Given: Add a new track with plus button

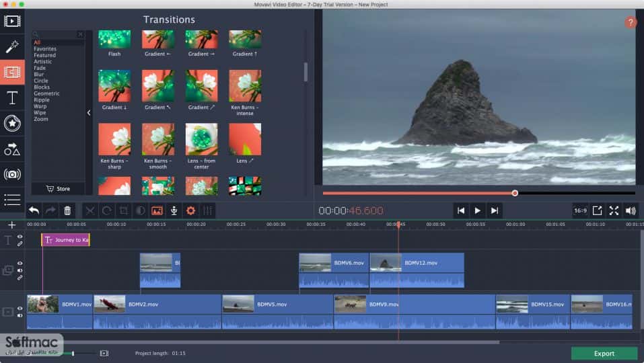Looking at the screenshot, I should click(x=11, y=225).
